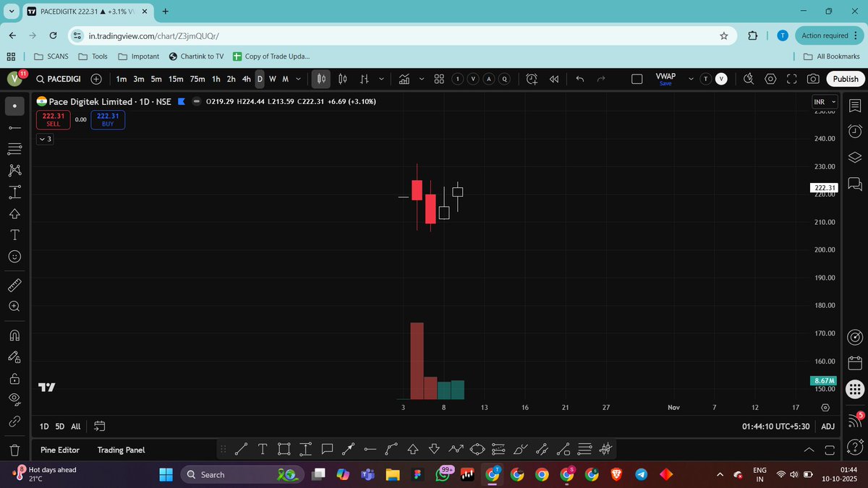Screen dimensions: 868x488
Task: Switch to the Trading Panel tab
Action: [121, 450]
